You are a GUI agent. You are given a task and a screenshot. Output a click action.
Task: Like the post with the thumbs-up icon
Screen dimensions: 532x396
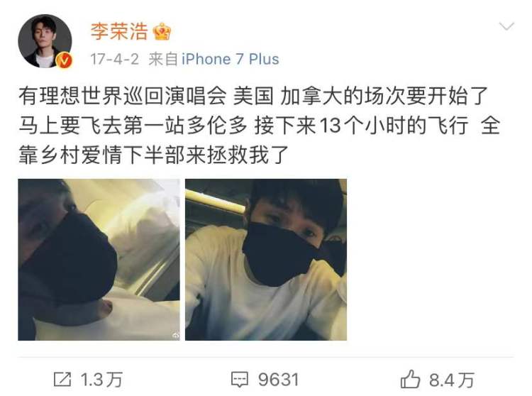click(410, 379)
